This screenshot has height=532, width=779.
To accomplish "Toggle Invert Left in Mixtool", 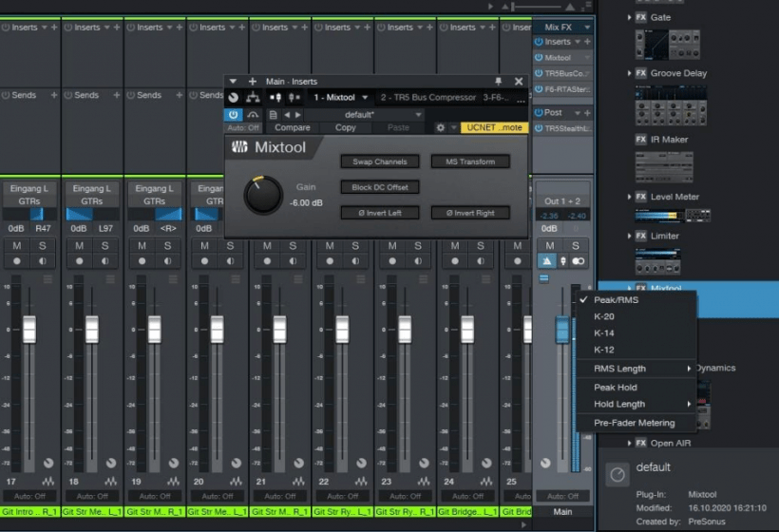I will pyautogui.click(x=380, y=213).
